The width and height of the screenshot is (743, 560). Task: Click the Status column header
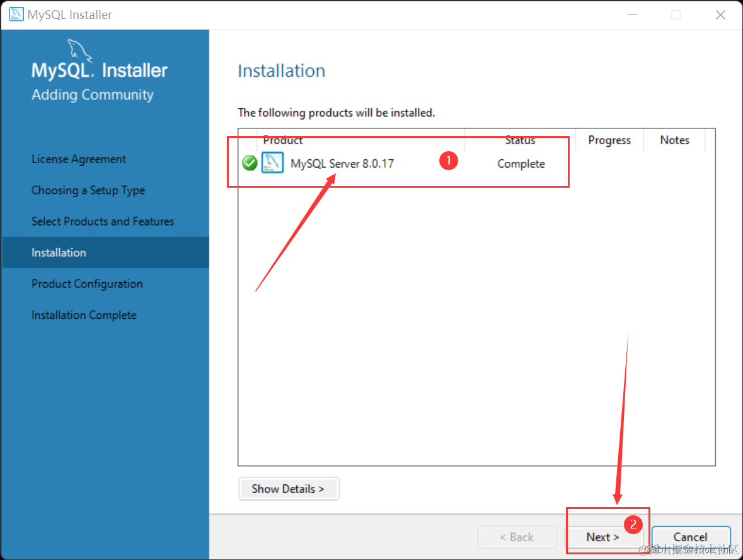pos(520,140)
